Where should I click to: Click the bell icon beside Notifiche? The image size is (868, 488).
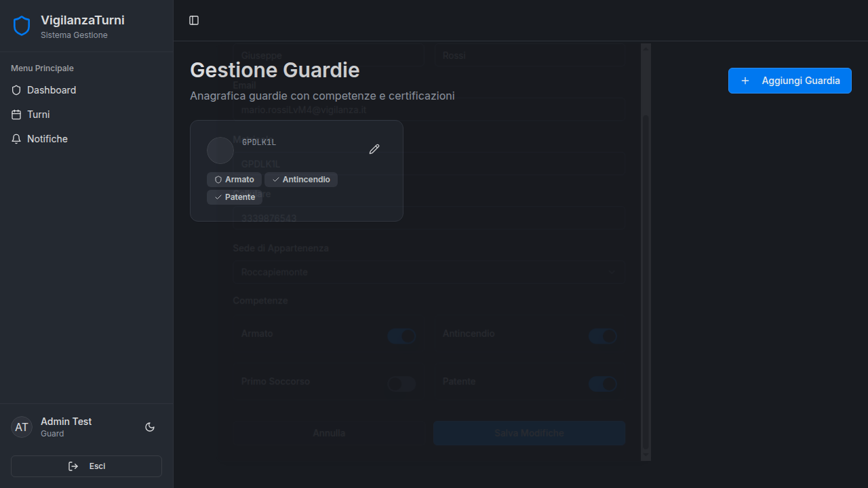[x=17, y=139]
